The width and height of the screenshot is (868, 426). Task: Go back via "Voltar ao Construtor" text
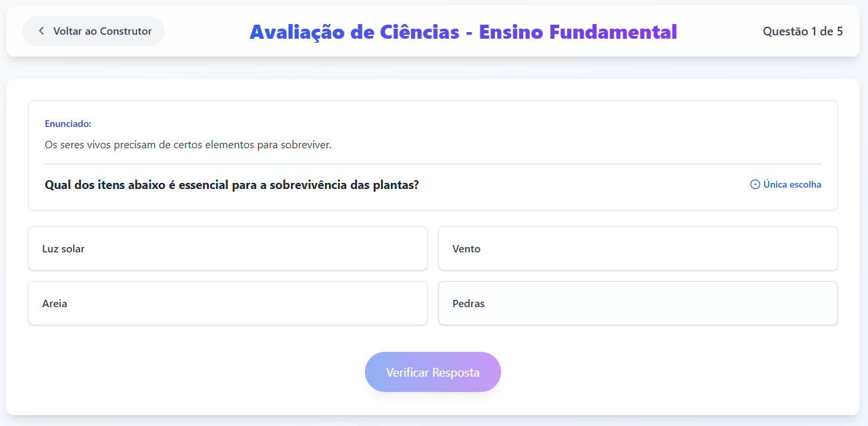[x=102, y=31]
